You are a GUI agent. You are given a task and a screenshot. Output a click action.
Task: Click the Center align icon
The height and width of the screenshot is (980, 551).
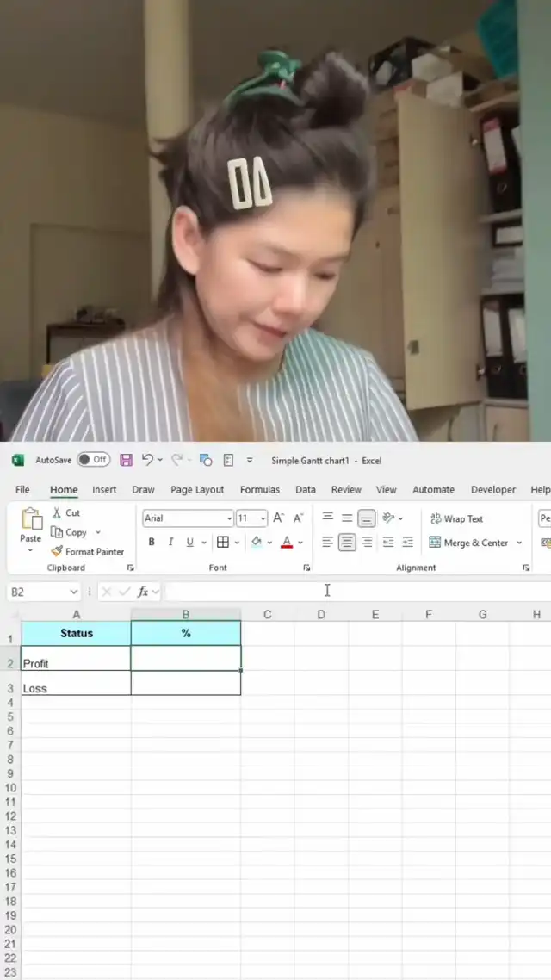click(x=347, y=543)
